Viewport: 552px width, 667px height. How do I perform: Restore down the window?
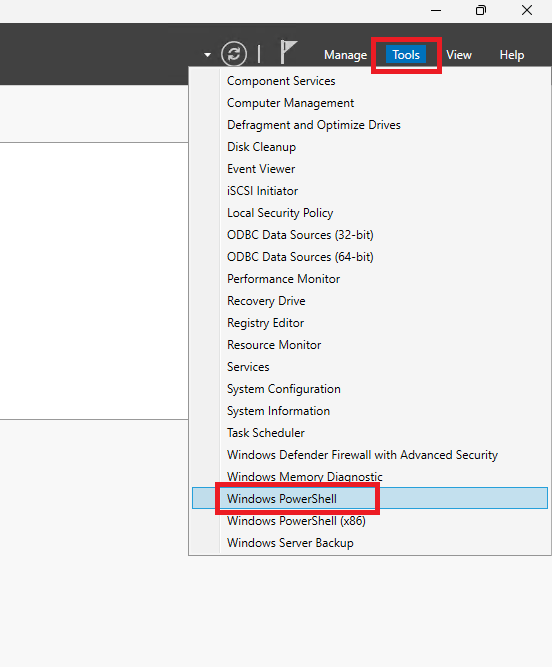(x=481, y=10)
